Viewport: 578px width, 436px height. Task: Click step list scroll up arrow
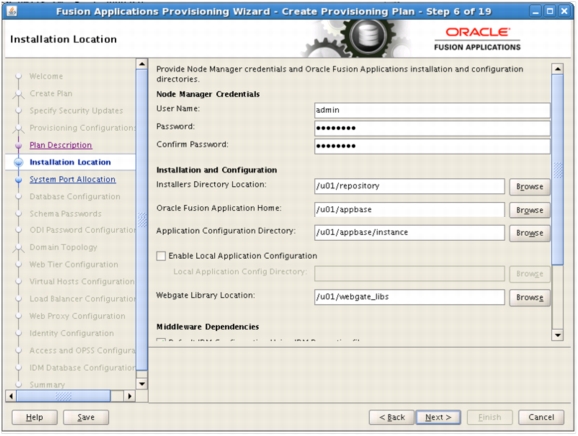[142, 64]
